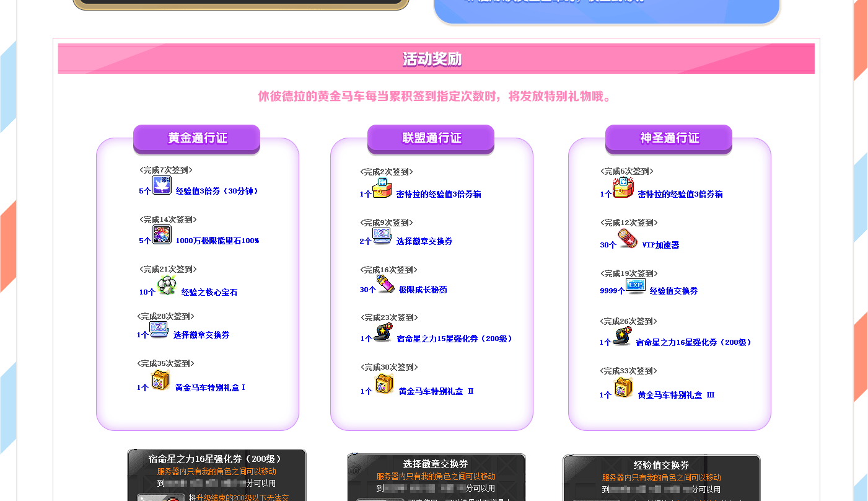Click the <完成9次签到> label
The height and width of the screenshot is (501, 868).
[386, 223]
